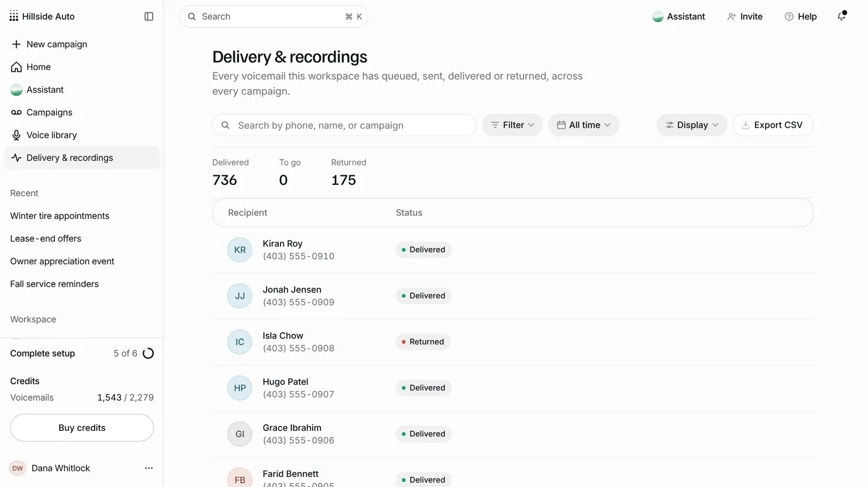Click Isla Chow's Returned status badge
868x487 pixels.
coord(423,342)
